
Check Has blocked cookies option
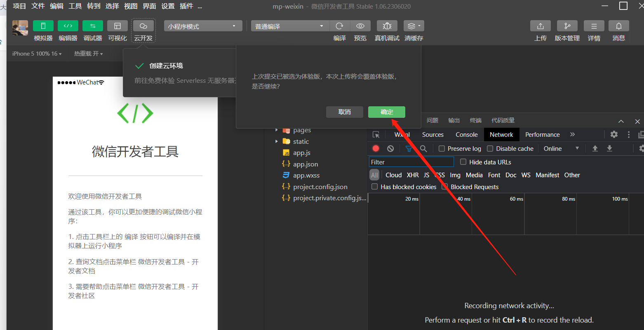click(x=374, y=187)
